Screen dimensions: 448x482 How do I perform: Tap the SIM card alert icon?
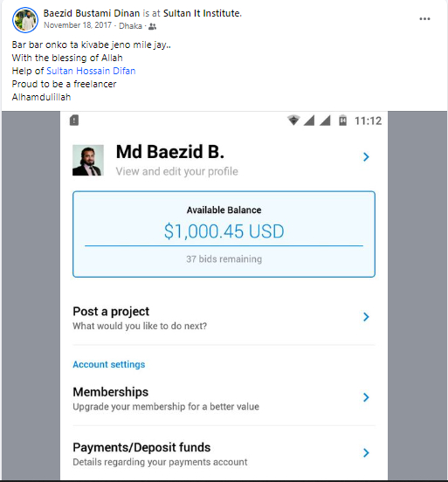pos(74,120)
